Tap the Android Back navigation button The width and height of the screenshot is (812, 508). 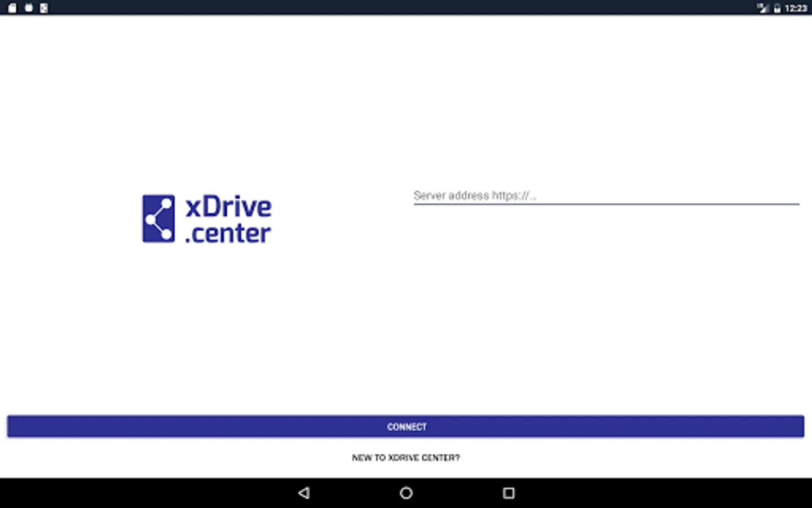(x=304, y=493)
